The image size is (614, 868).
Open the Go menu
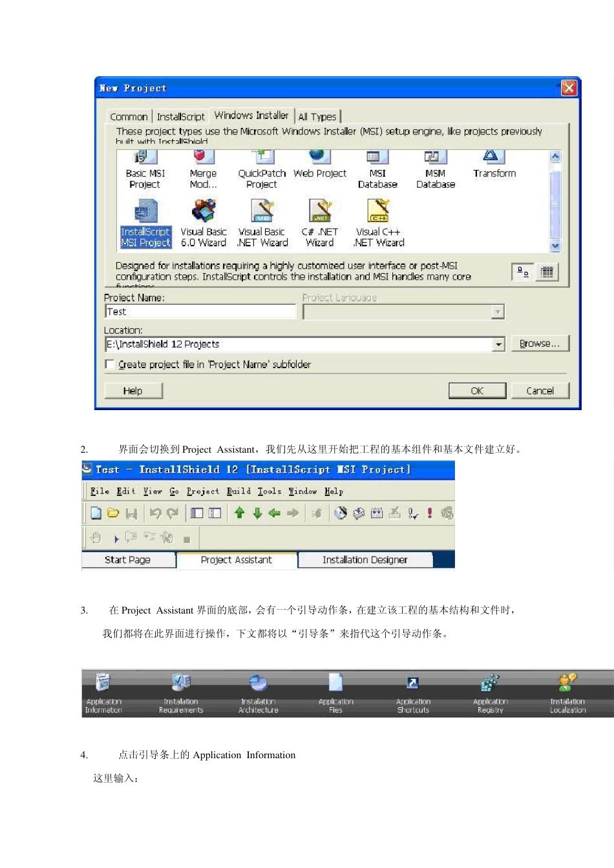(175, 491)
